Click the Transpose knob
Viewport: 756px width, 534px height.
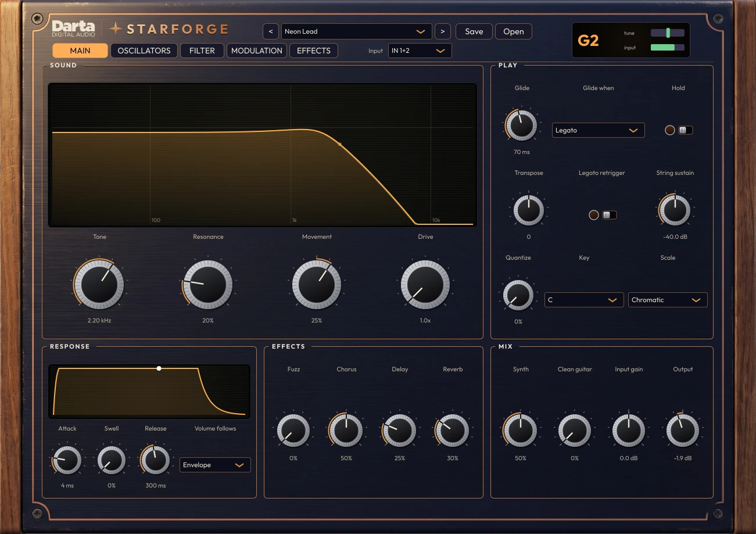coord(529,209)
